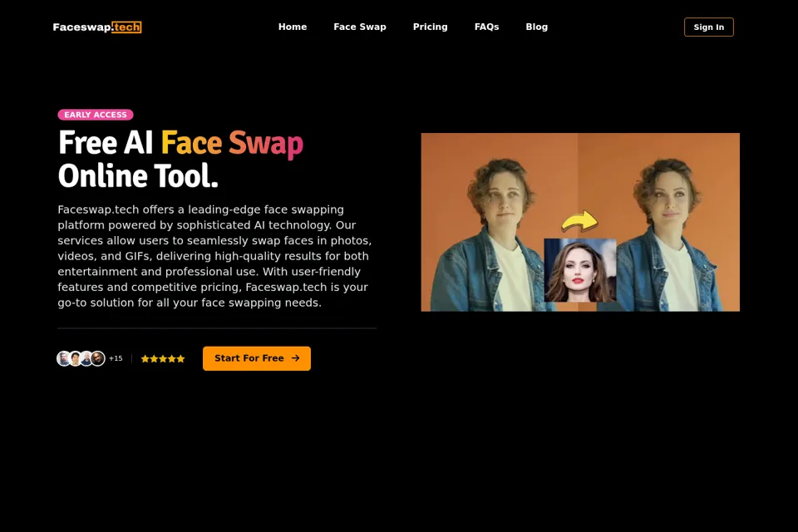The width and height of the screenshot is (798, 532).
Task: Click the yellow curved arrow icon
Action: [x=579, y=221]
